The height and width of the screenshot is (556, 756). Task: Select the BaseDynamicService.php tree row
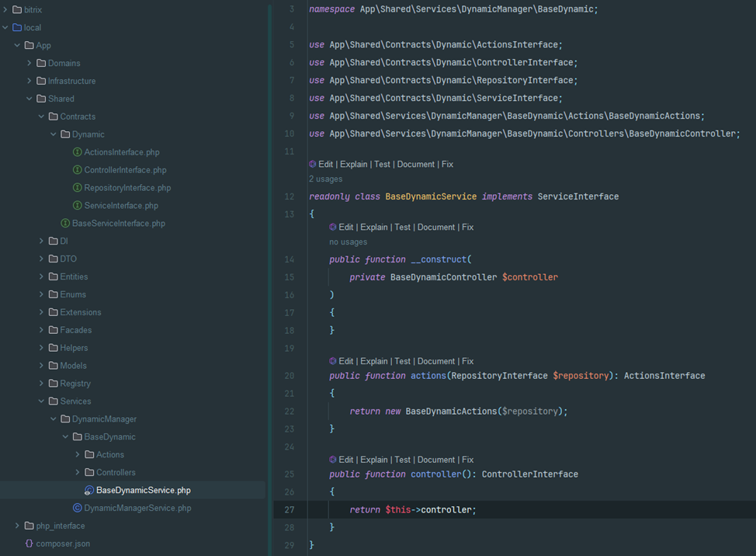pyautogui.click(x=133, y=491)
